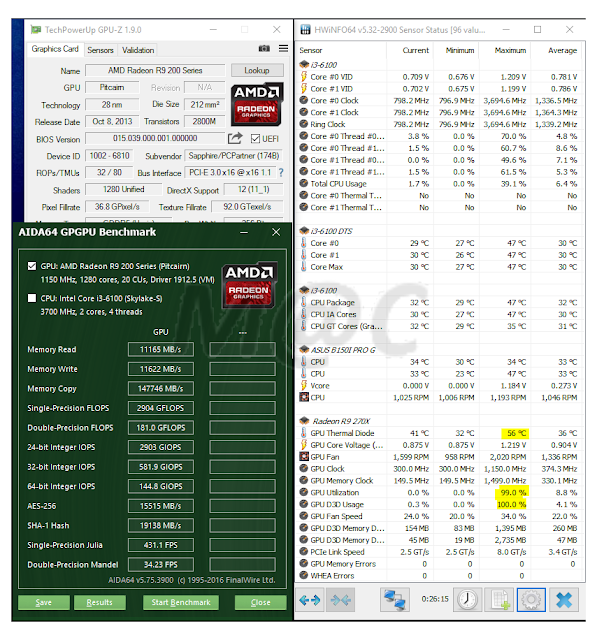Select the Core Max temperature row
The height and width of the screenshot is (640, 597).
coord(439,267)
